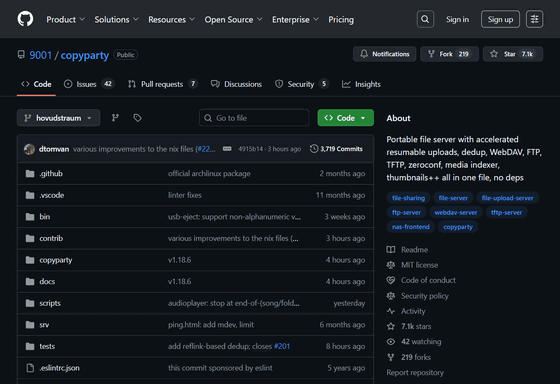
Task: Click Report repository link
Action: coord(415,373)
